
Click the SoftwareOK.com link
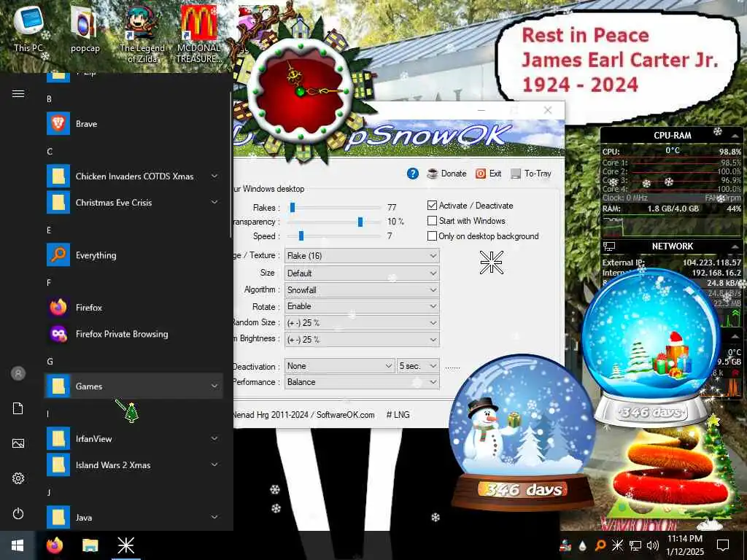(x=345, y=415)
